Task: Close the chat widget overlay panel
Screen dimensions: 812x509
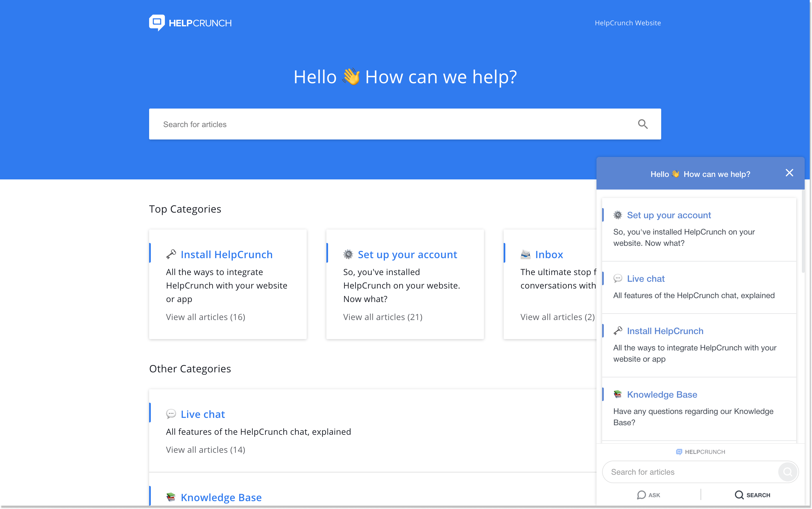Action: click(790, 172)
